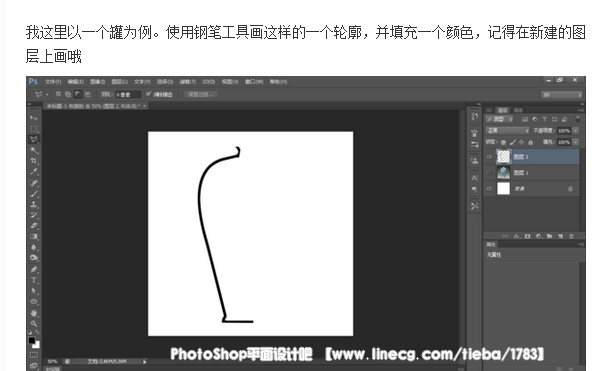594x371 pixels.
Task: Toggle the anti-alias checkbox in options bar
Action: point(149,94)
